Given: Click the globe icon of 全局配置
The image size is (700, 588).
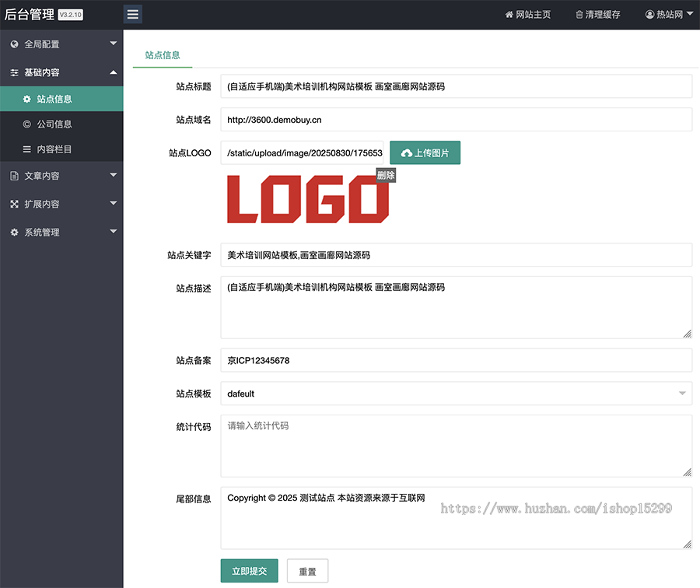Looking at the screenshot, I should pyautogui.click(x=15, y=44).
